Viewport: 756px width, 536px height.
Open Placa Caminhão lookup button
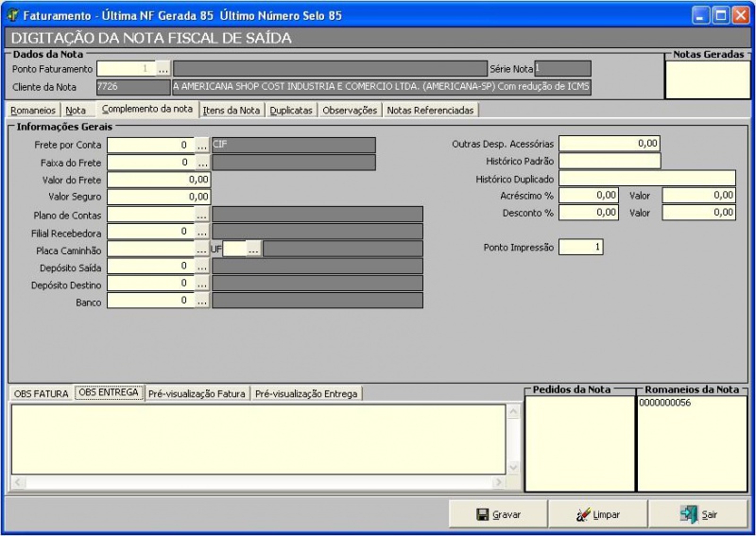202,250
